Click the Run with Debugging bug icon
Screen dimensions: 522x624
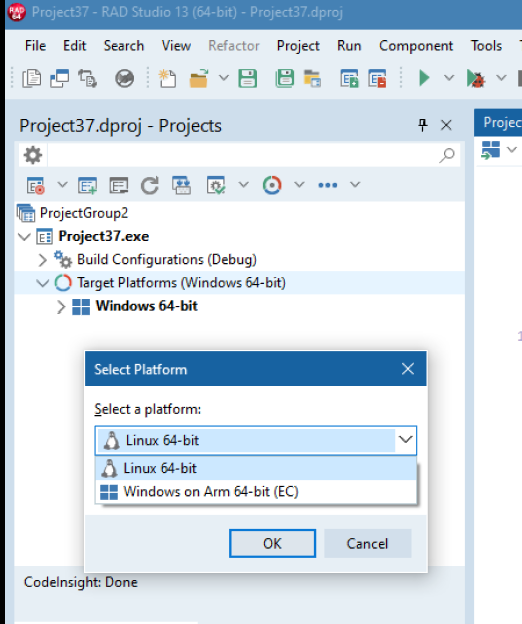476,78
